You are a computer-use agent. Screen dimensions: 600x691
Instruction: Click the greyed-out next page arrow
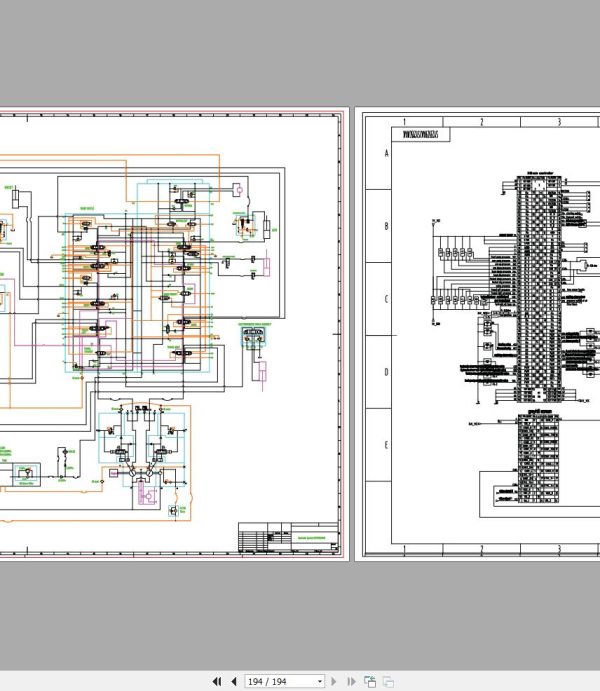pyautogui.click(x=333, y=681)
